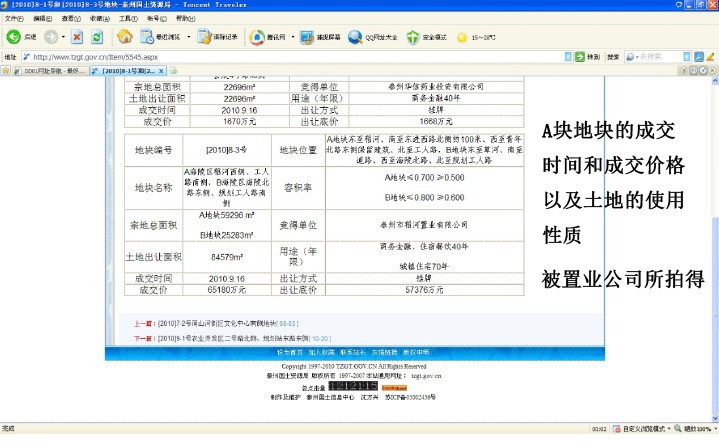This screenshot has width=719, height=441.
Task: Click the 捕捉屏幕 screen capture tool
Action: click(x=320, y=37)
